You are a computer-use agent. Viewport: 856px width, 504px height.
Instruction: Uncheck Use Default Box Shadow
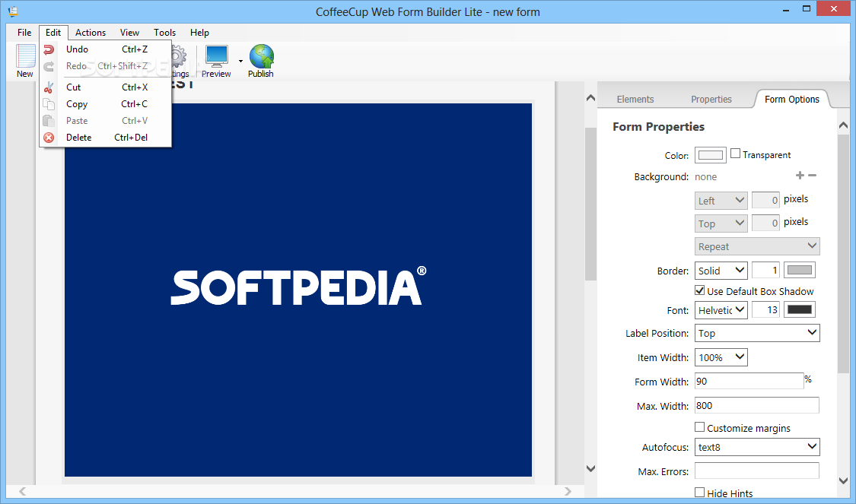699,290
